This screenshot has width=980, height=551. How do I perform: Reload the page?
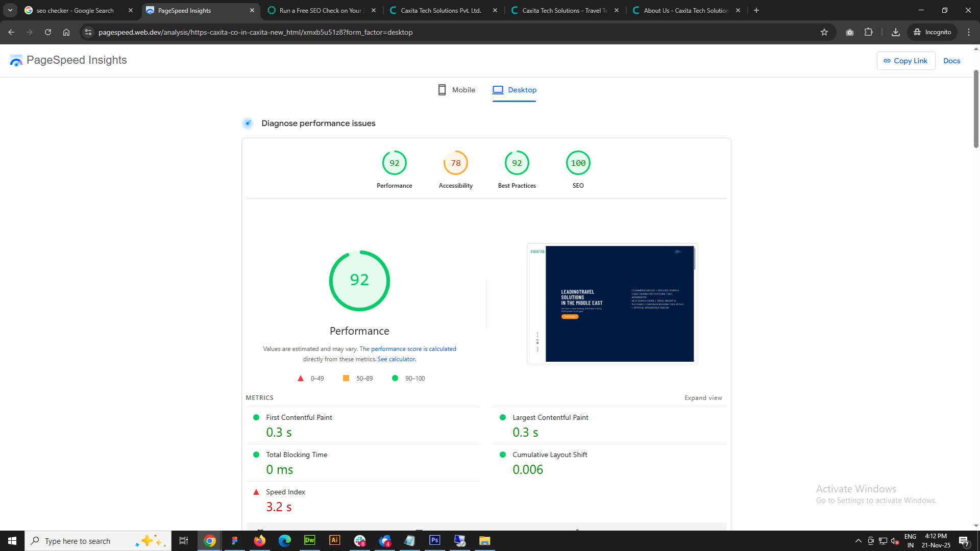(48, 32)
